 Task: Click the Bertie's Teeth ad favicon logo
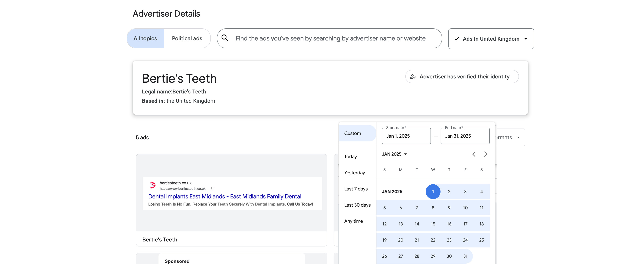[x=153, y=185]
